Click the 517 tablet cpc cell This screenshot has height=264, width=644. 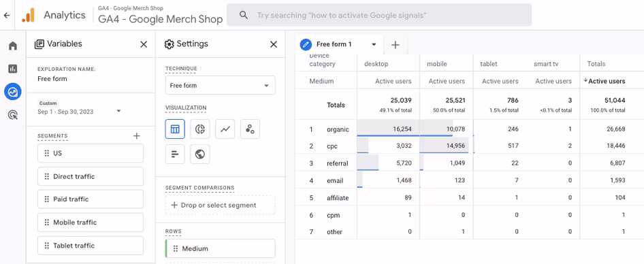(513, 146)
